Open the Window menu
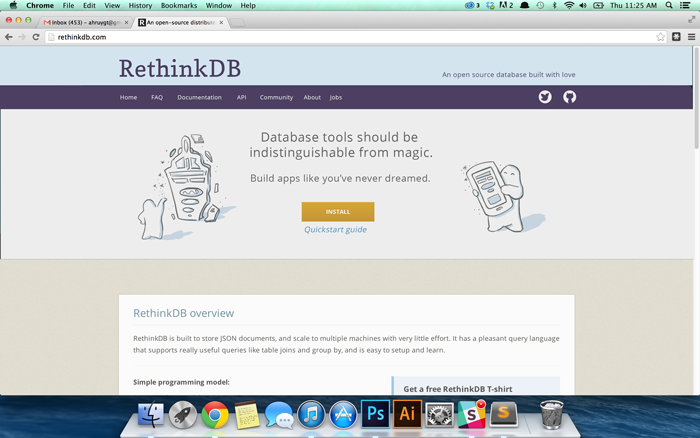The width and height of the screenshot is (700, 438). click(x=219, y=5)
